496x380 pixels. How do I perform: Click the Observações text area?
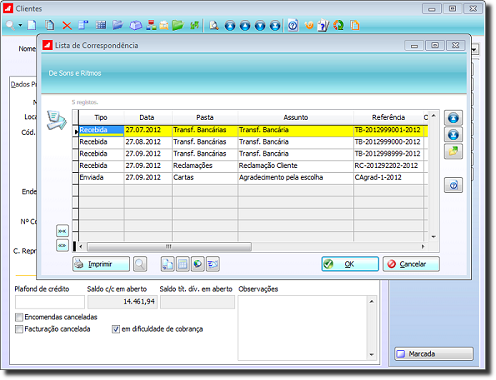point(303,328)
